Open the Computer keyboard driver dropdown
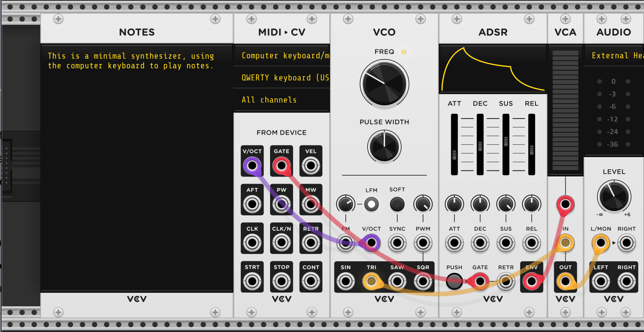 [282, 56]
